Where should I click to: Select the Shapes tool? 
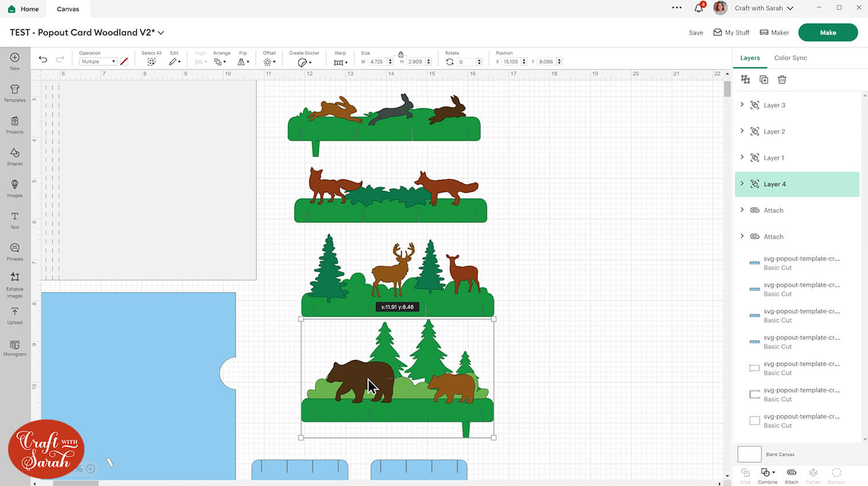pyautogui.click(x=14, y=156)
